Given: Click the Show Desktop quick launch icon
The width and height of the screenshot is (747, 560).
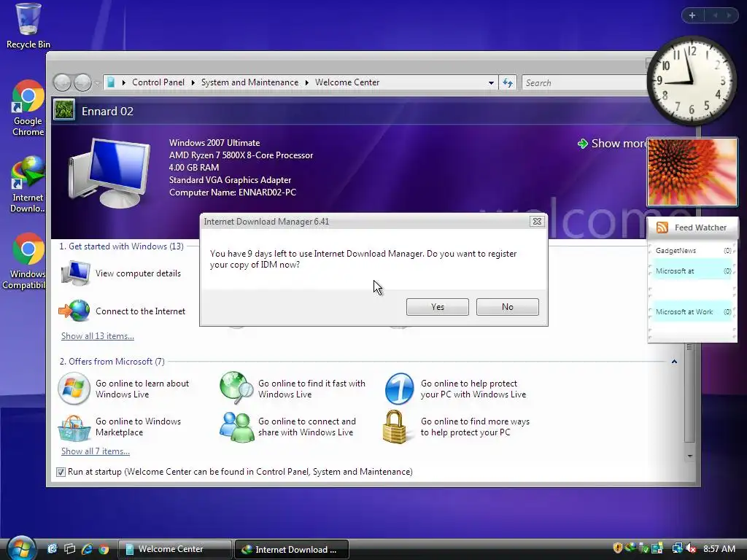Looking at the screenshot, I should (x=53, y=549).
